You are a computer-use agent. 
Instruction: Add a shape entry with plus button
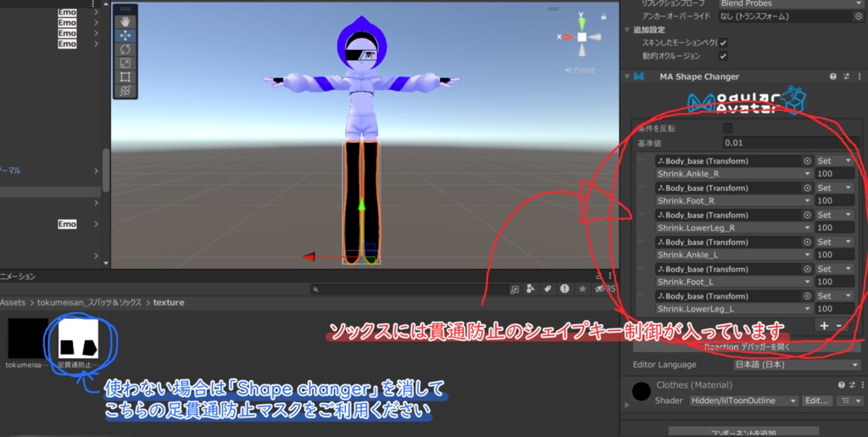(824, 326)
